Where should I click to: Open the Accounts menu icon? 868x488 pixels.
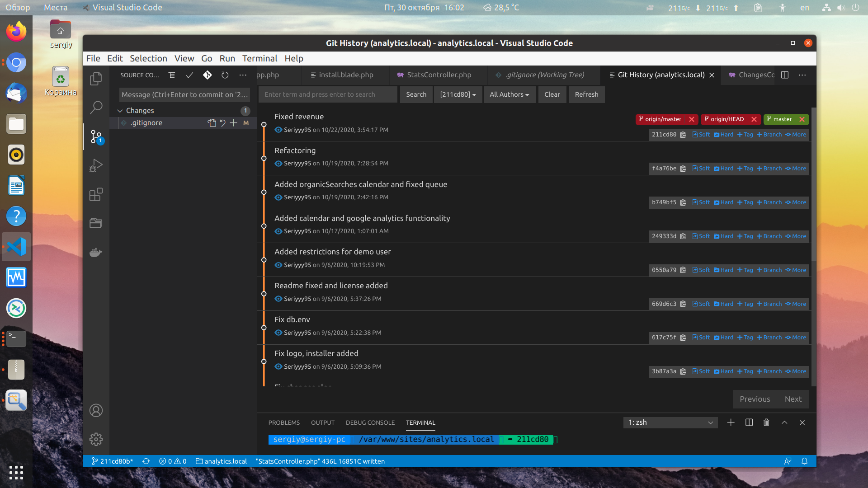point(96,410)
